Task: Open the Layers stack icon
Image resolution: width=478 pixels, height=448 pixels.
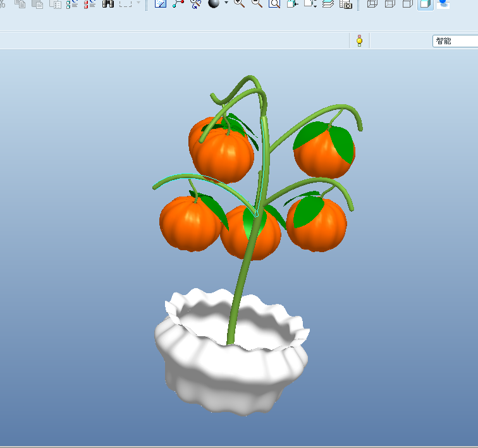Action: pos(328,4)
